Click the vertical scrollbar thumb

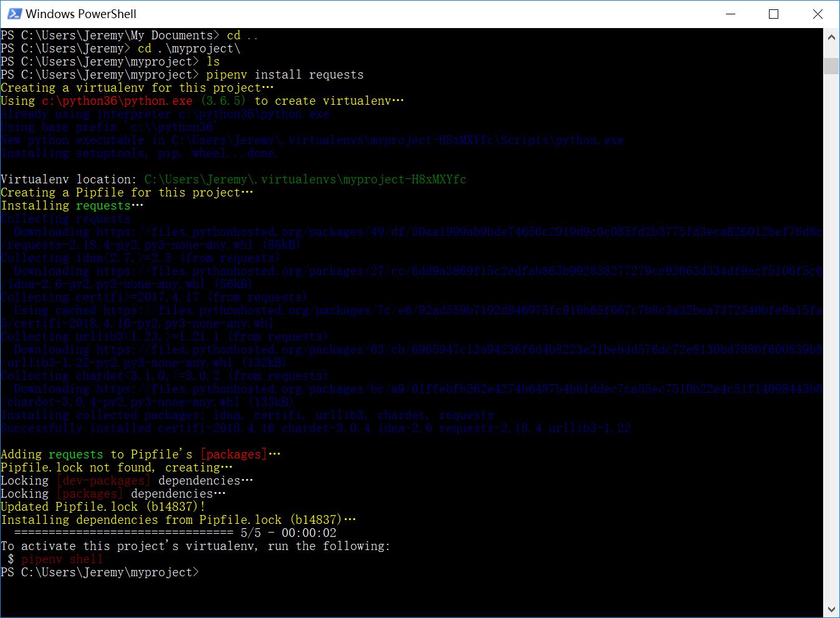tap(831, 65)
